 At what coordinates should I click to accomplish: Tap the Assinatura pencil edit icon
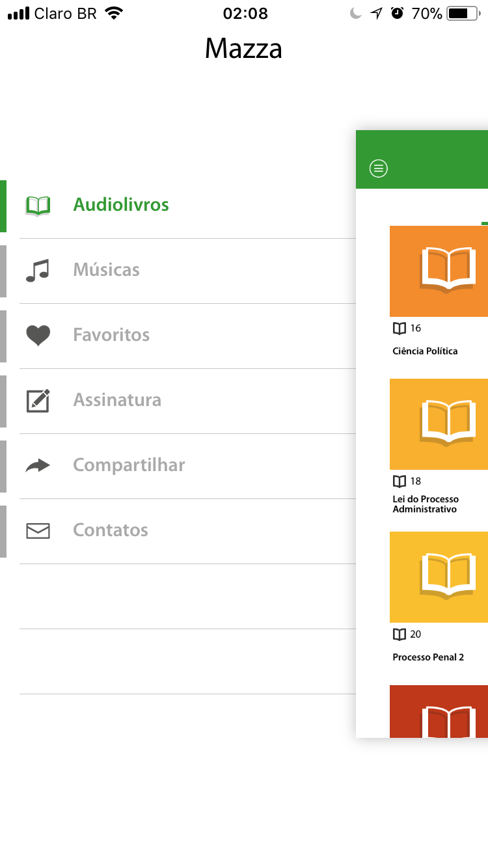click(38, 400)
